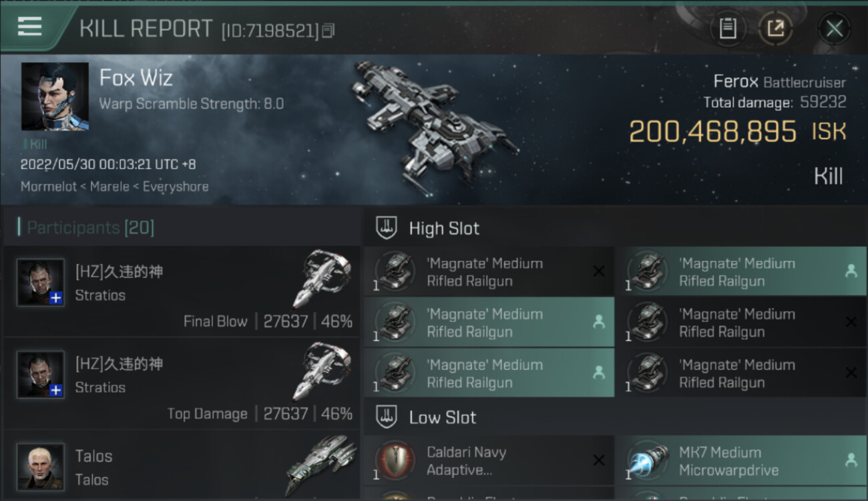Click the High Slot section icon
868x501 pixels.
(x=387, y=228)
